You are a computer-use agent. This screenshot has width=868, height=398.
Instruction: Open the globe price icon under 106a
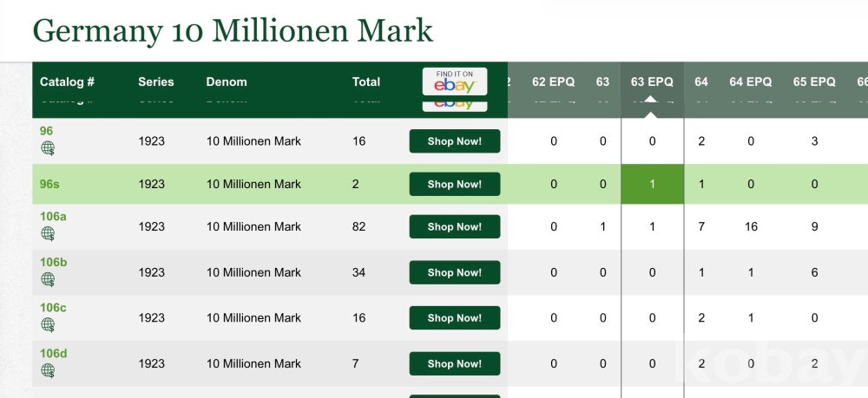[x=48, y=234]
